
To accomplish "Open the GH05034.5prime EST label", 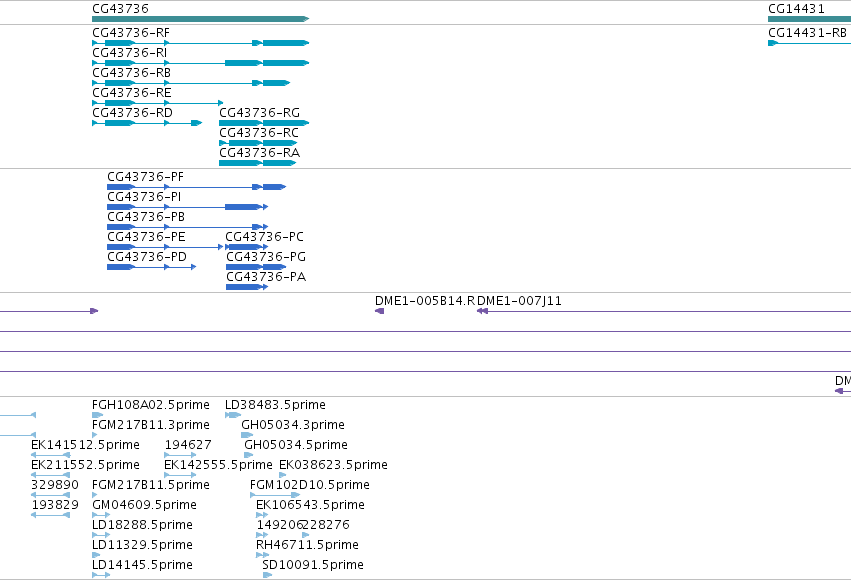I will point(296,445).
